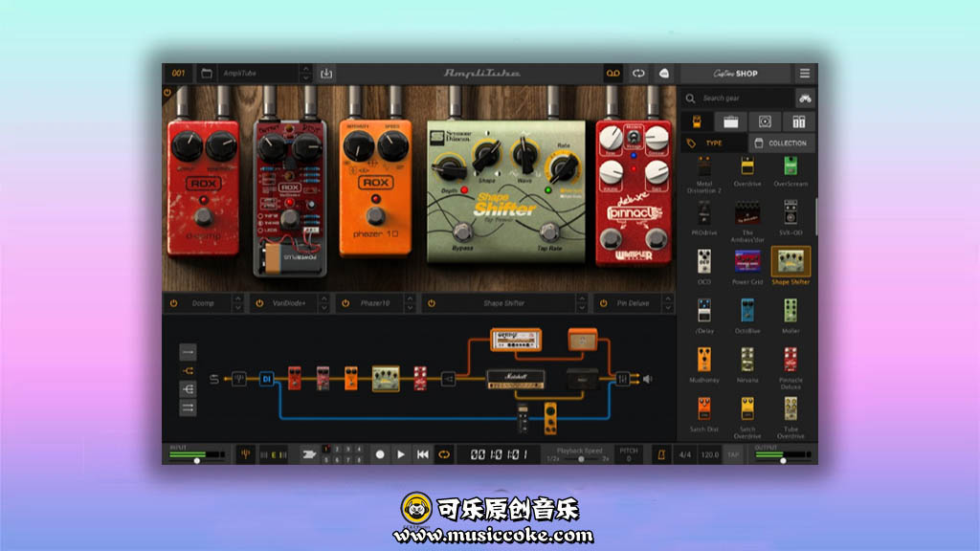Open the tape recorder view icon
The height and width of the screenshot is (551, 980).
pos(612,74)
